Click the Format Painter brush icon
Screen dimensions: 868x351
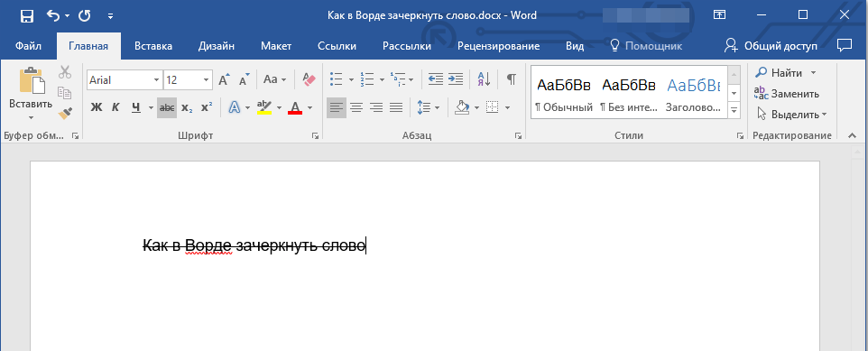[65, 113]
